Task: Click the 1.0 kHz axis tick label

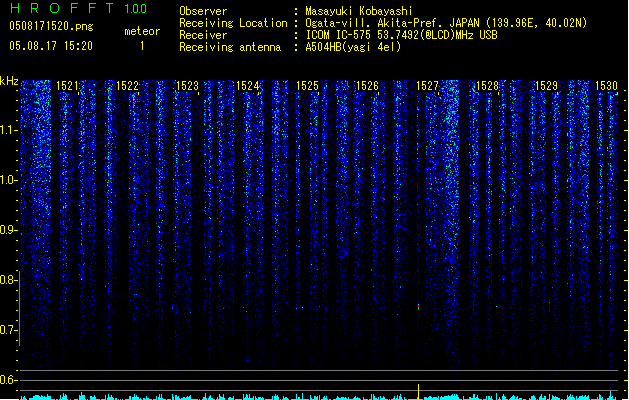Action: tap(8, 180)
